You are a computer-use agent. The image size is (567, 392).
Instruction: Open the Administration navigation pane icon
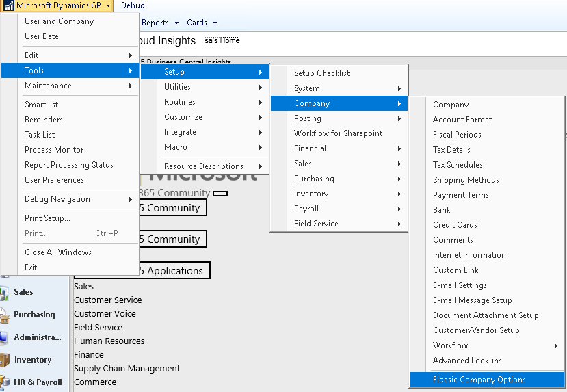[4, 338]
